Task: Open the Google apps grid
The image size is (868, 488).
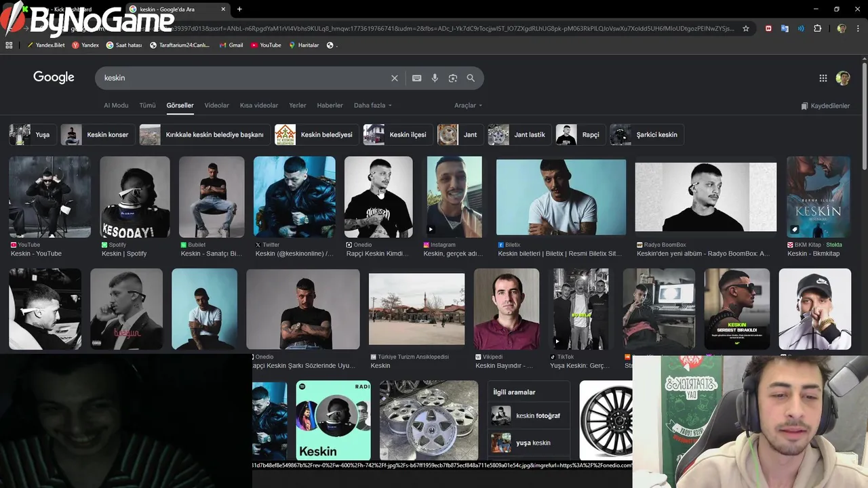Action: 823,78
